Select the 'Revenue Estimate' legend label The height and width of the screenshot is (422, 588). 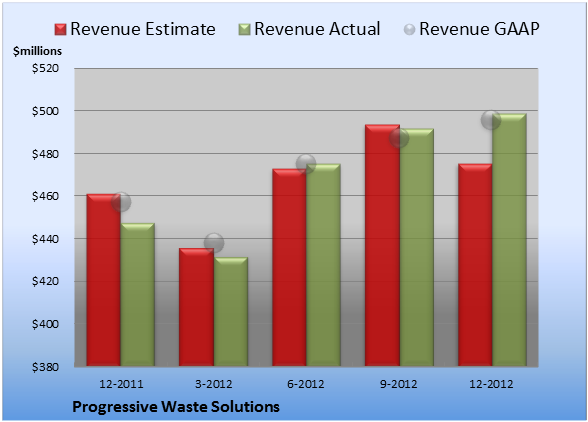pyautogui.click(x=143, y=29)
